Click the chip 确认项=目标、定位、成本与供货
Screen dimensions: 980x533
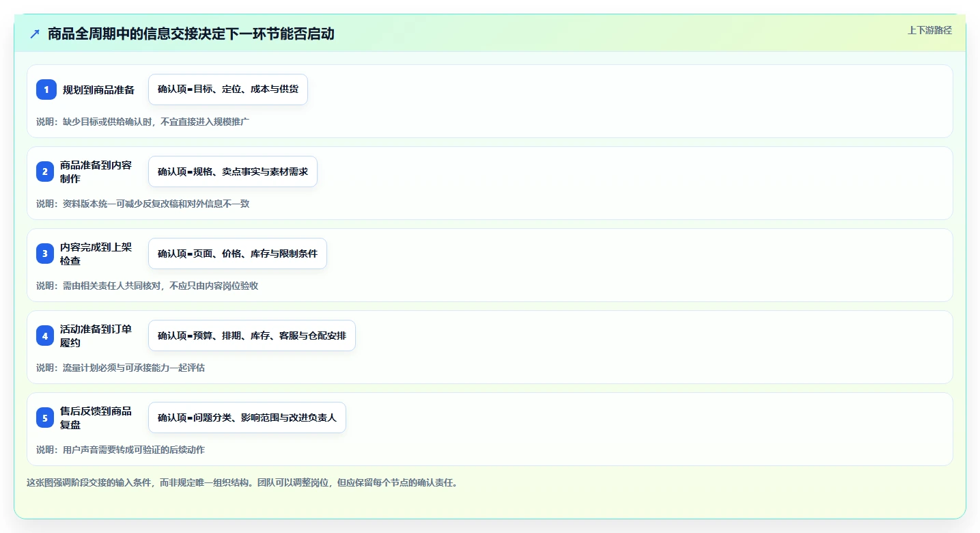point(228,90)
